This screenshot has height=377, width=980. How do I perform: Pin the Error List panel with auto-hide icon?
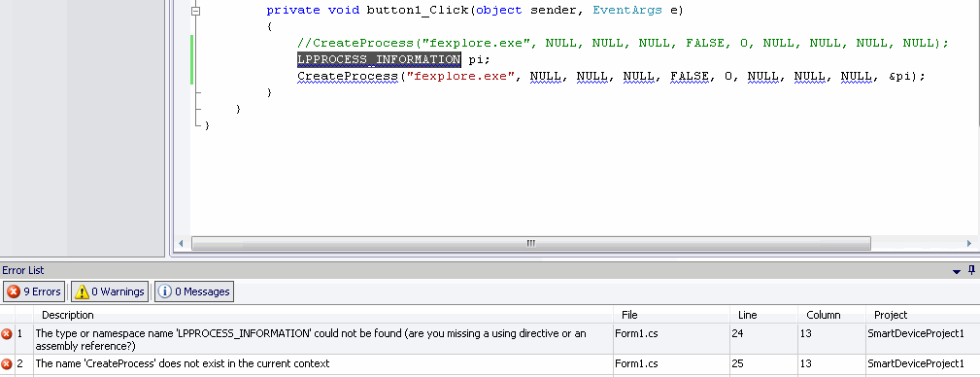click(x=971, y=271)
